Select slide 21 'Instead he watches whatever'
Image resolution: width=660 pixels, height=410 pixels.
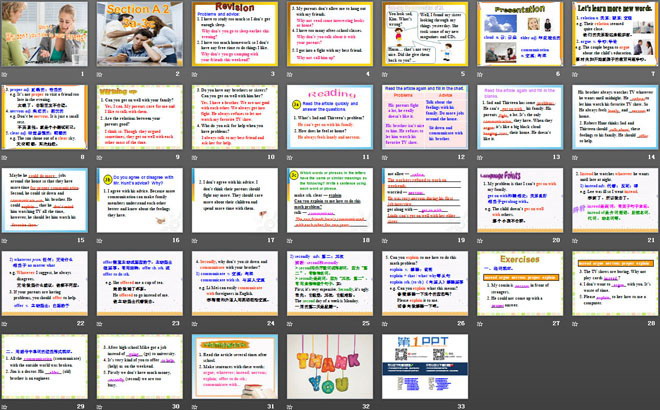(x=615, y=200)
